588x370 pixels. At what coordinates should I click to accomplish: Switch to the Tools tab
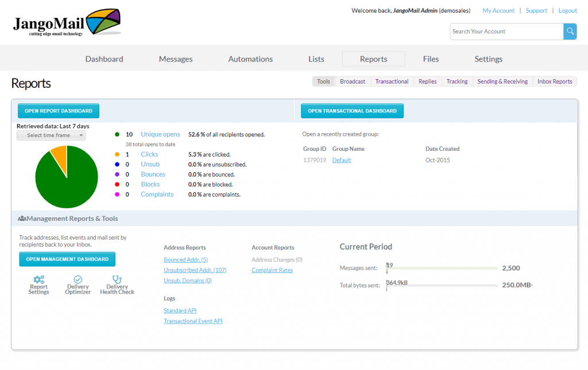[x=323, y=81]
